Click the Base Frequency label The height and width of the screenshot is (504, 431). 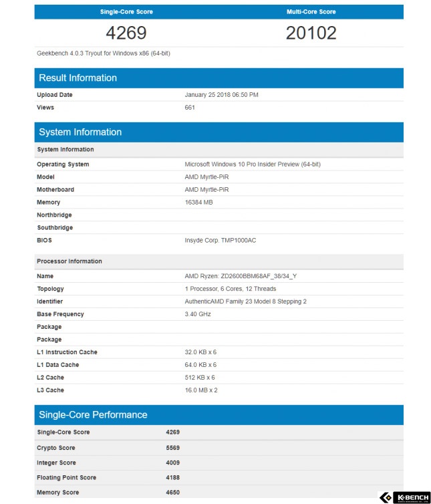pos(60,314)
